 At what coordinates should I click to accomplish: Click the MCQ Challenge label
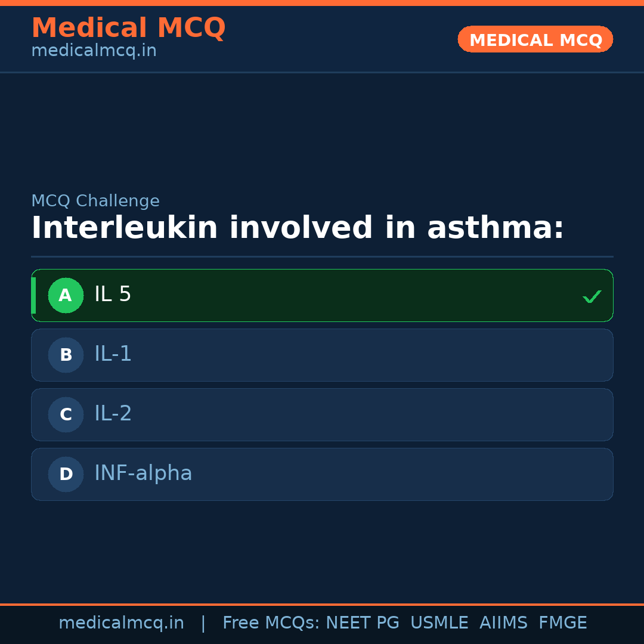coord(95,202)
